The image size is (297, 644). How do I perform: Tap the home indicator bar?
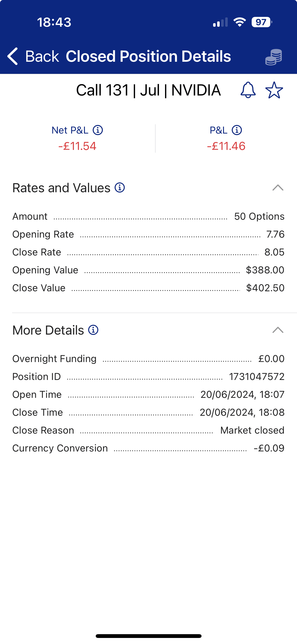pos(148,636)
